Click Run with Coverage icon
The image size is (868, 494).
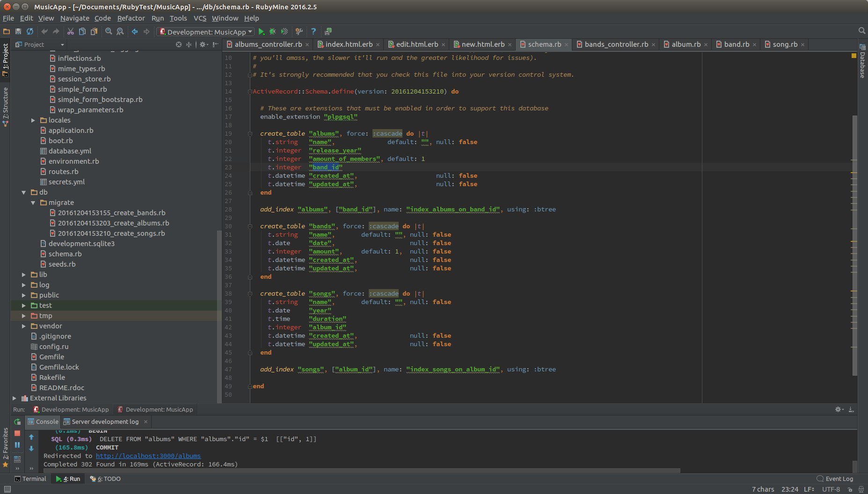pos(284,31)
